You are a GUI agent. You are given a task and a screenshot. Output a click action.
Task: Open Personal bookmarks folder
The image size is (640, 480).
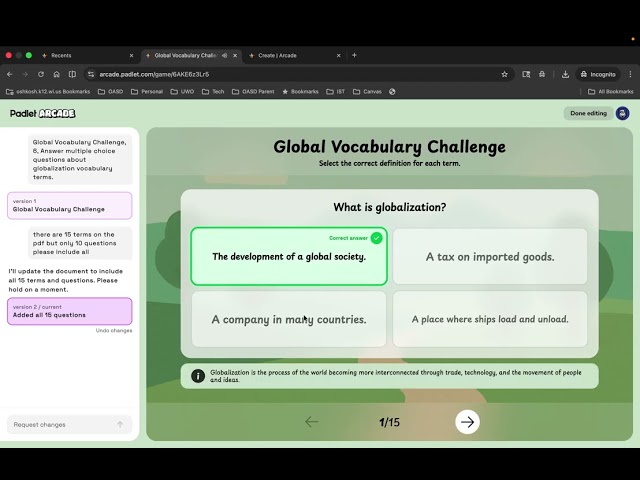click(x=147, y=91)
